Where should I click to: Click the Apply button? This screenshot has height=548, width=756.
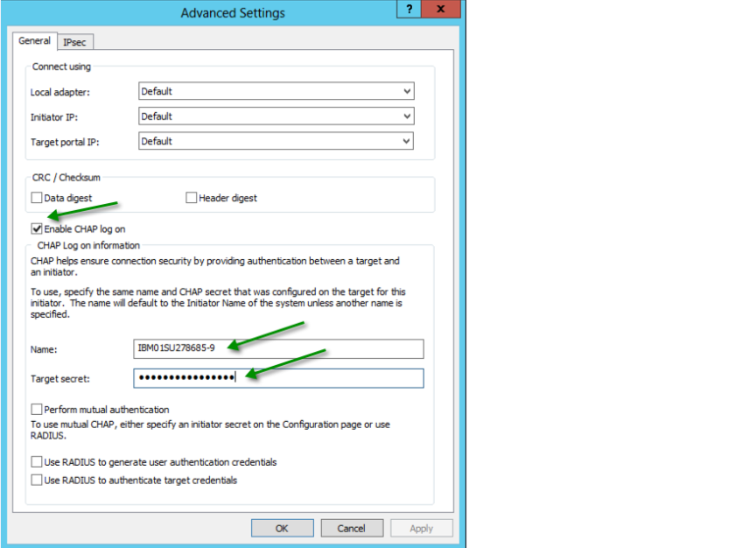421,528
